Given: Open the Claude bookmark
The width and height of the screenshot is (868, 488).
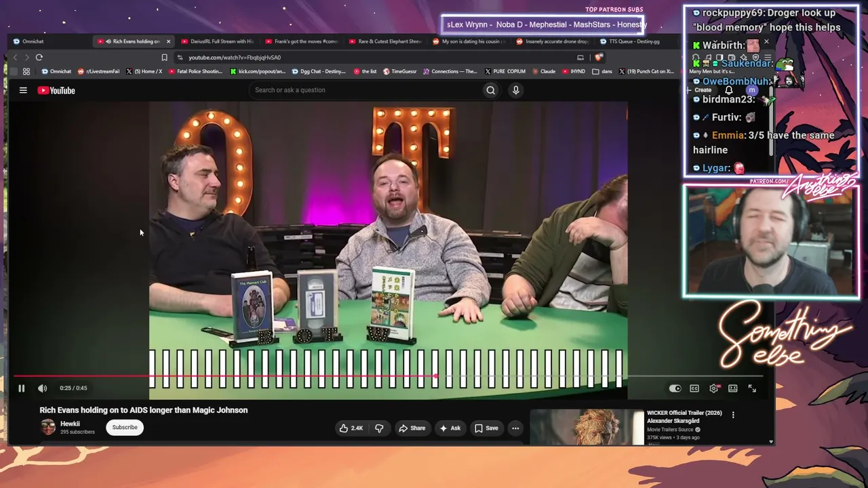Looking at the screenshot, I should pyautogui.click(x=544, y=71).
